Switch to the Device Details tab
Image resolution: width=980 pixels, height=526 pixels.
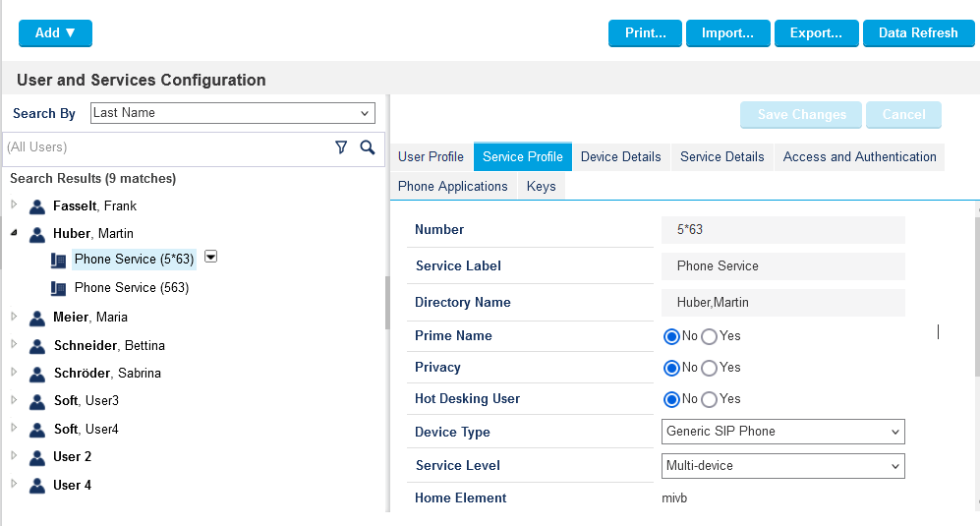pos(620,157)
